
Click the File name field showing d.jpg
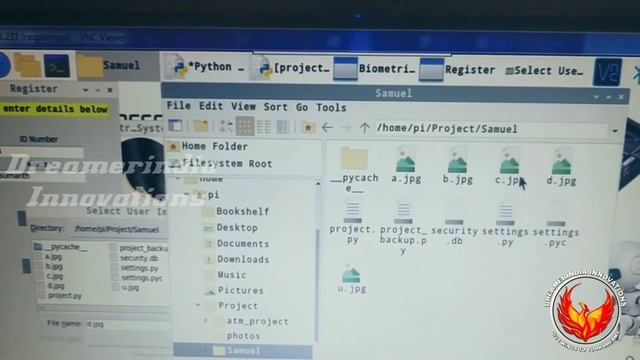click(127, 324)
